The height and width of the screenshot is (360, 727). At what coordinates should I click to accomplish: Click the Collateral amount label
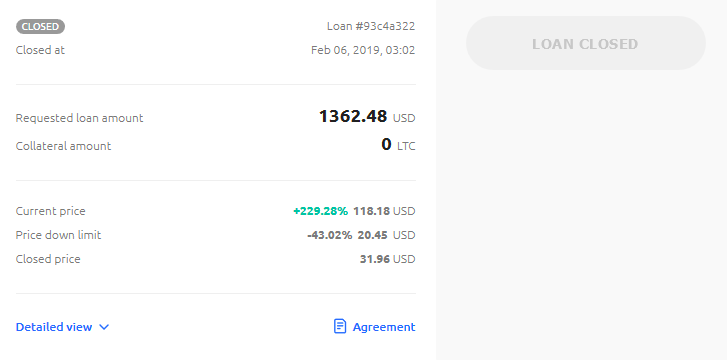[x=64, y=146]
